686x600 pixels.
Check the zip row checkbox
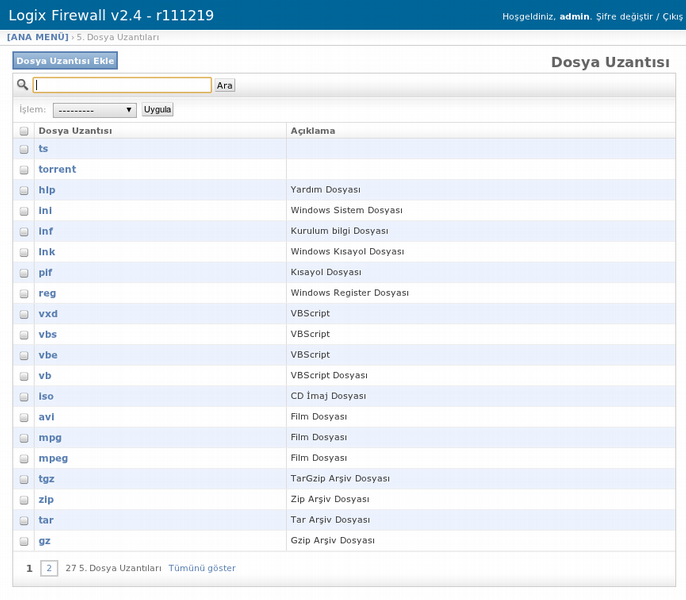24,500
